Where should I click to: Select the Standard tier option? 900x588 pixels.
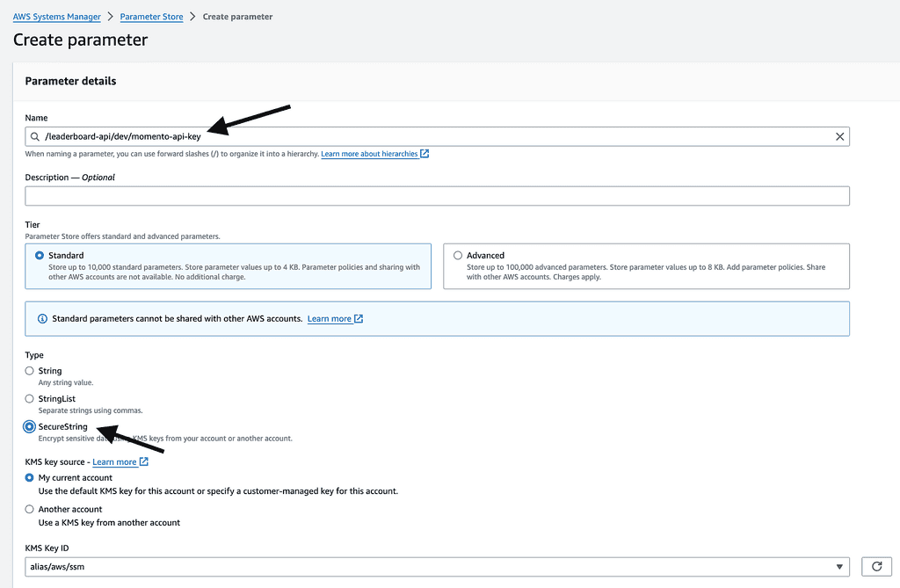(x=40, y=256)
